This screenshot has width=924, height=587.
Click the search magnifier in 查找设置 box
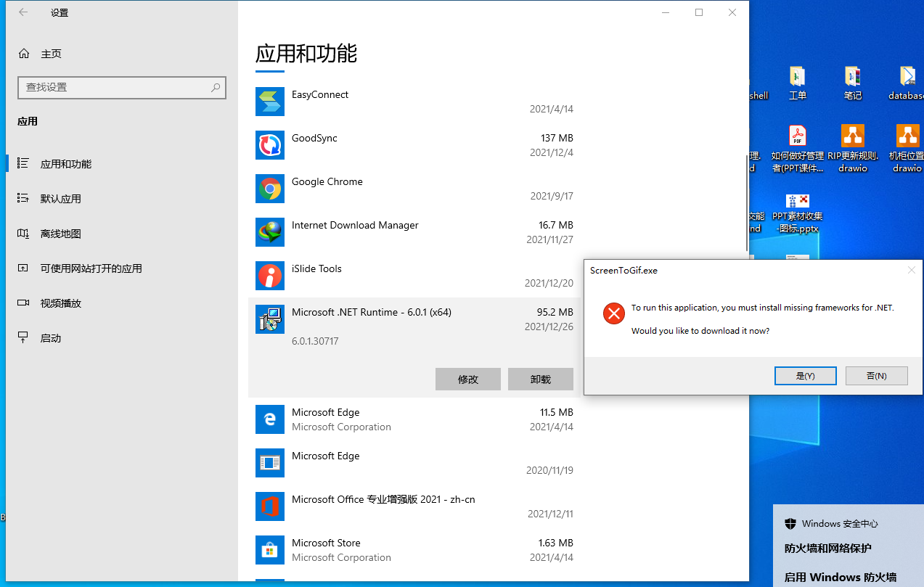tap(216, 87)
